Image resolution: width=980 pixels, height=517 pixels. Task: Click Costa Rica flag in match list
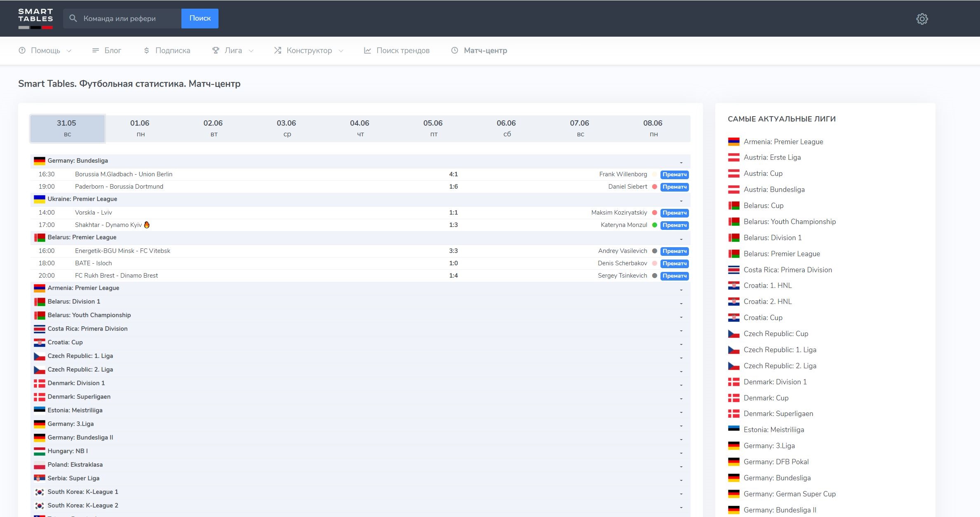pos(40,329)
